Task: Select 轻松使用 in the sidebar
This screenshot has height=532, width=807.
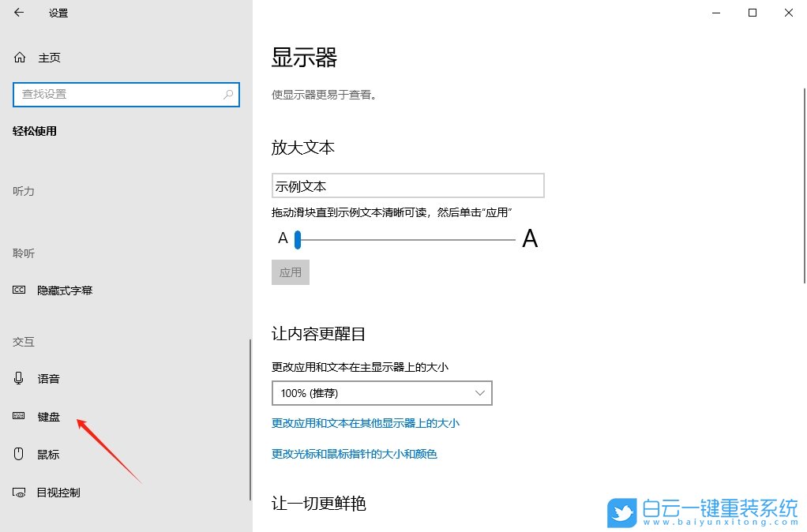Action: [x=35, y=131]
